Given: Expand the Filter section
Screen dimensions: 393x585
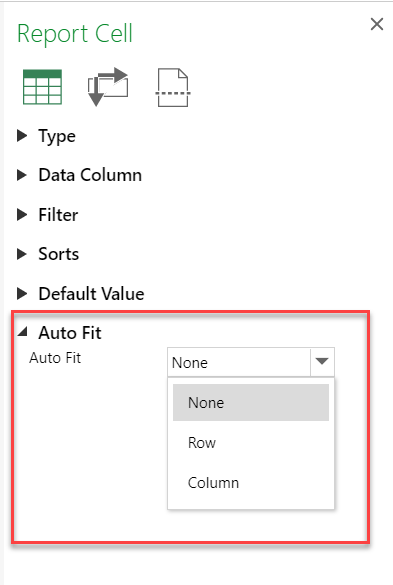Looking at the screenshot, I should pyautogui.click(x=22, y=215).
